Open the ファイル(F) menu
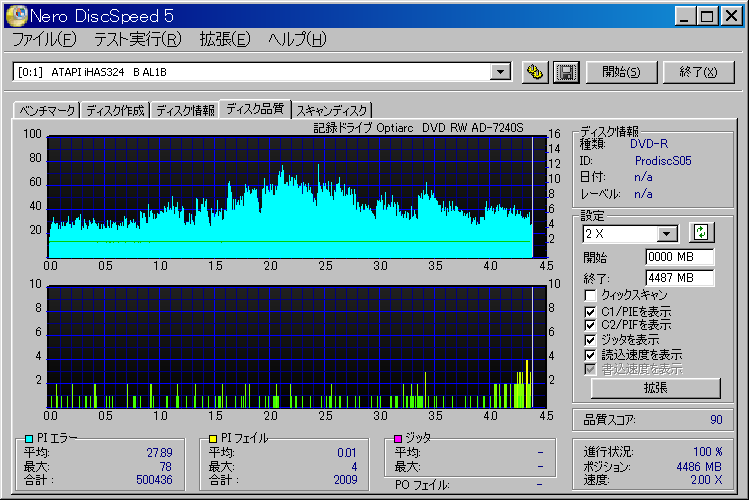Image resolution: width=749 pixels, height=500 pixels. (44, 39)
